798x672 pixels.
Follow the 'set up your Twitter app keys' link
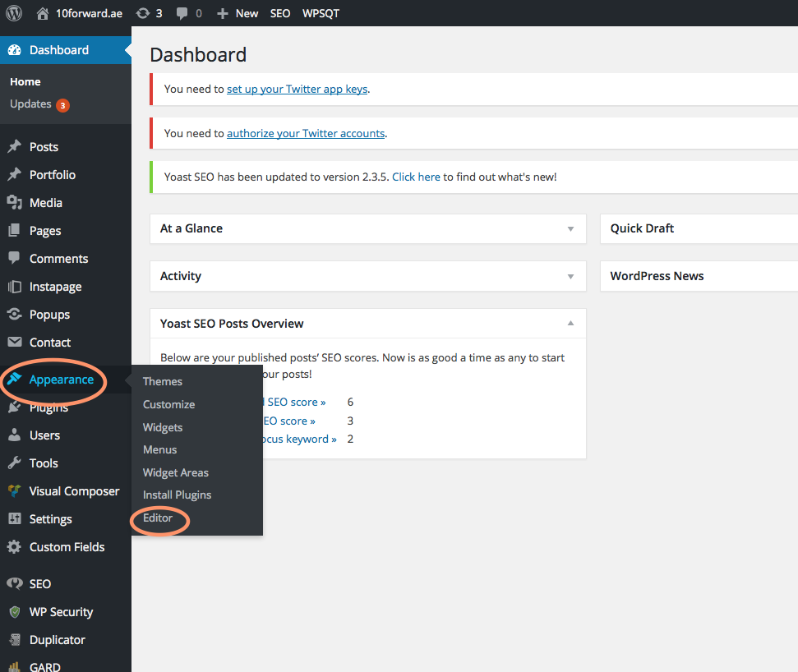pyautogui.click(x=298, y=89)
